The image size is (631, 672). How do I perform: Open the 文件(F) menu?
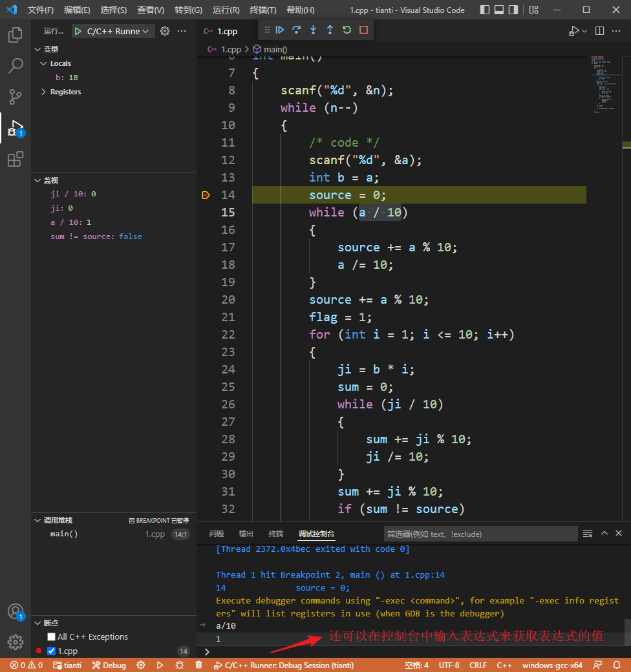tap(41, 10)
